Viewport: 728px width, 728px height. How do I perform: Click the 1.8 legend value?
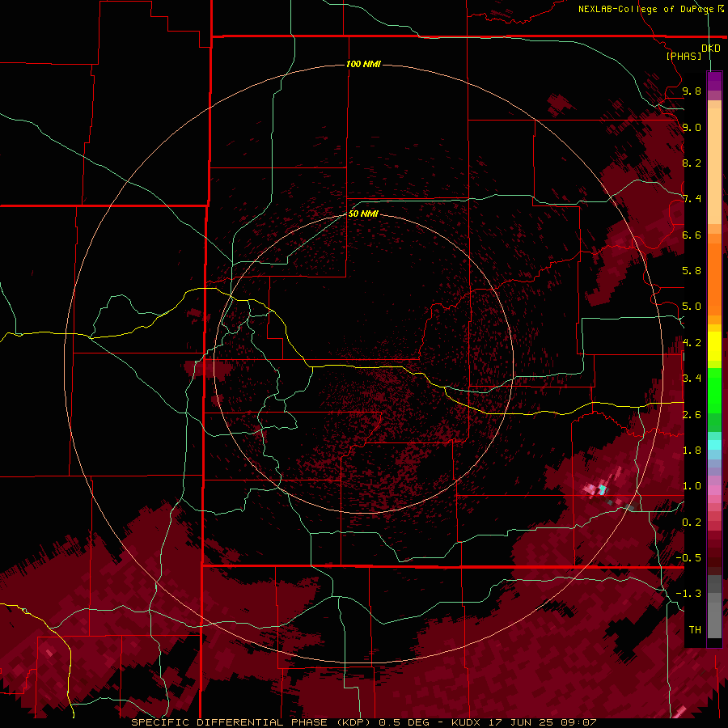pyautogui.click(x=692, y=451)
